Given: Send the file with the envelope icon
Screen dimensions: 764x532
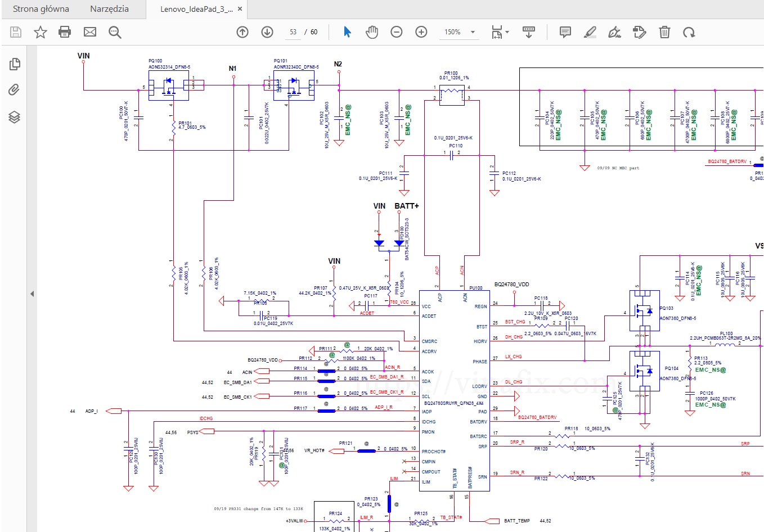Looking at the screenshot, I should (x=90, y=32).
